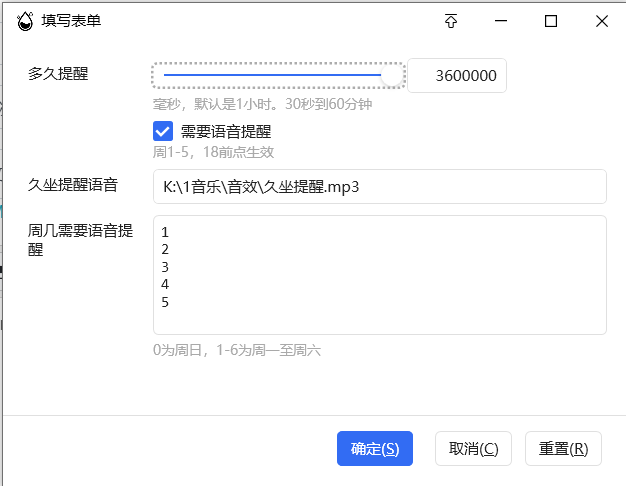Click the 多久提醒 slider handle
The image size is (626, 486).
coord(391,75)
